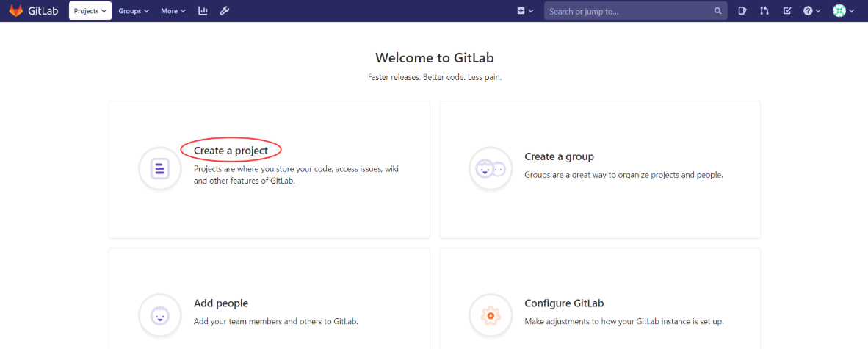Expand the Groups dropdown
The width and height of the screenshot is (868, 349).
[134, 10]
